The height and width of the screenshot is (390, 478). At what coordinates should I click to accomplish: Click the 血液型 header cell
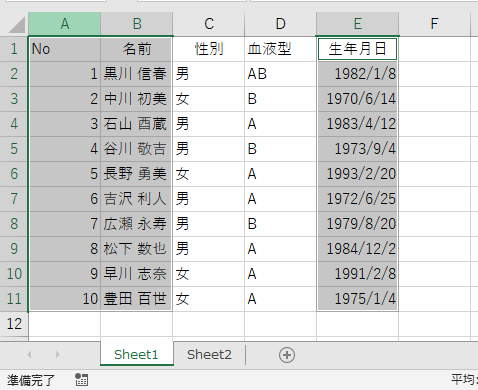click(280, 49)
